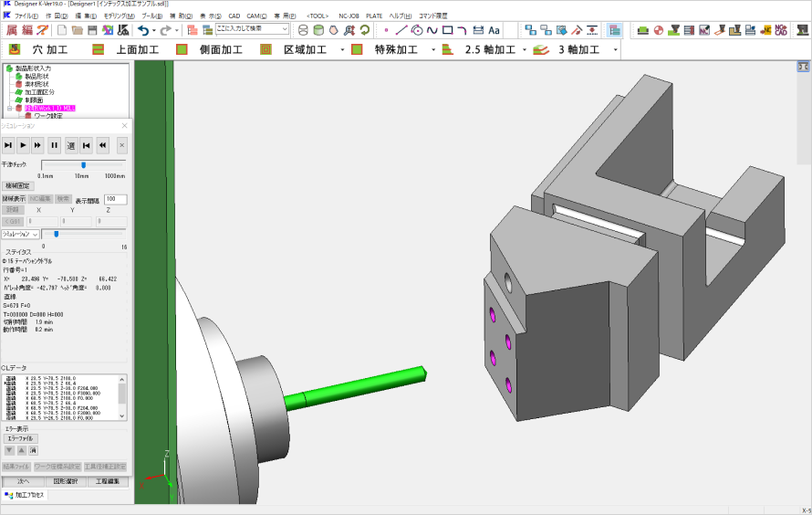Open the 3軸加工 dropdown arrow
This screenshot has height=515, width=812.
click(616, 49)
